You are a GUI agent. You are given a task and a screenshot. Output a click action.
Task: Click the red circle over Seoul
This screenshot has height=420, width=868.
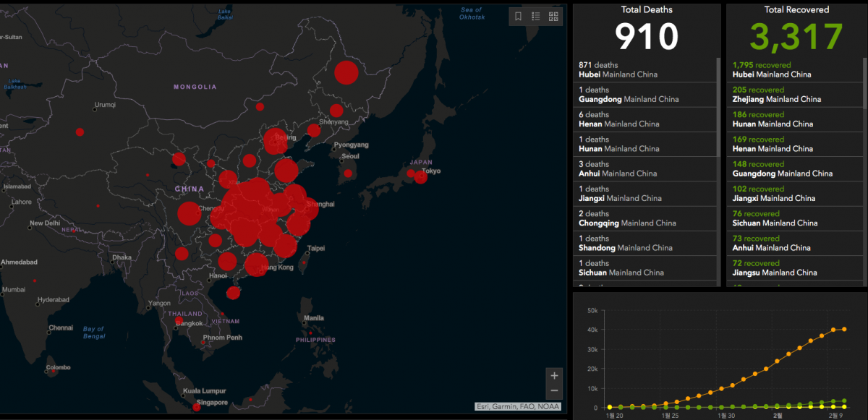pos(348,173)
